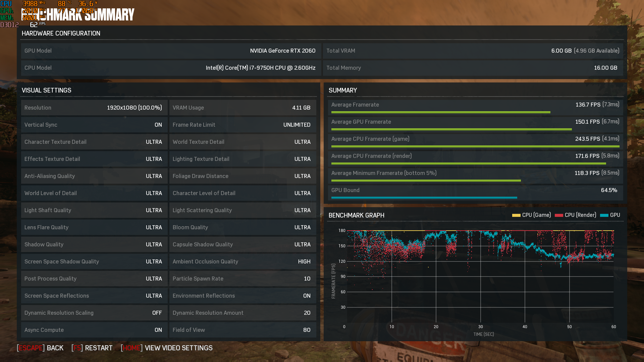The image size is (644, 362).
Task: Select the Character Level of Detail row
Action: (x=243, y=193)
